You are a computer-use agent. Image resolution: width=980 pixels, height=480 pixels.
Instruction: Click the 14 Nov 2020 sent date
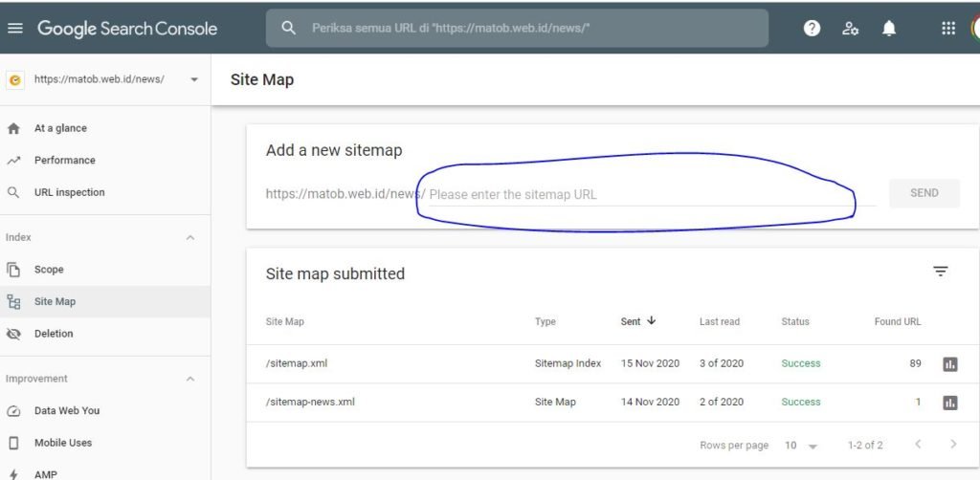click(650, 402)
